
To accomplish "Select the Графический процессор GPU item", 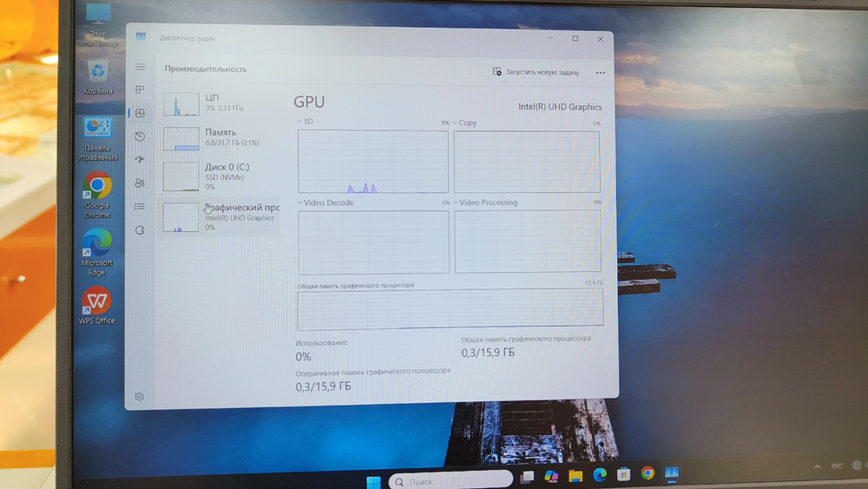I will pyautogui.click(x=219, y=217).
